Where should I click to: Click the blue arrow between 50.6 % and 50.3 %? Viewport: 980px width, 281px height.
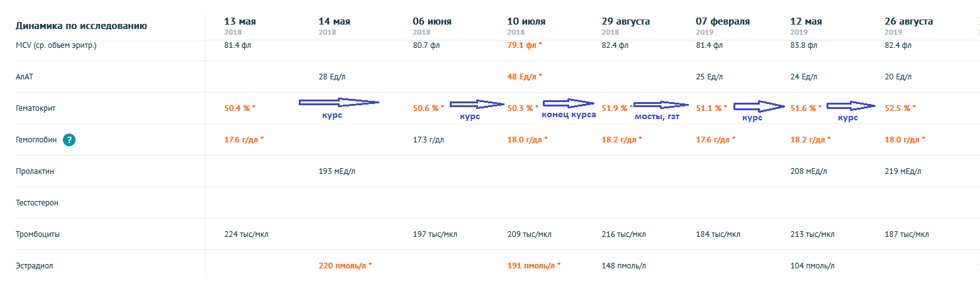(x=477, y=105)
